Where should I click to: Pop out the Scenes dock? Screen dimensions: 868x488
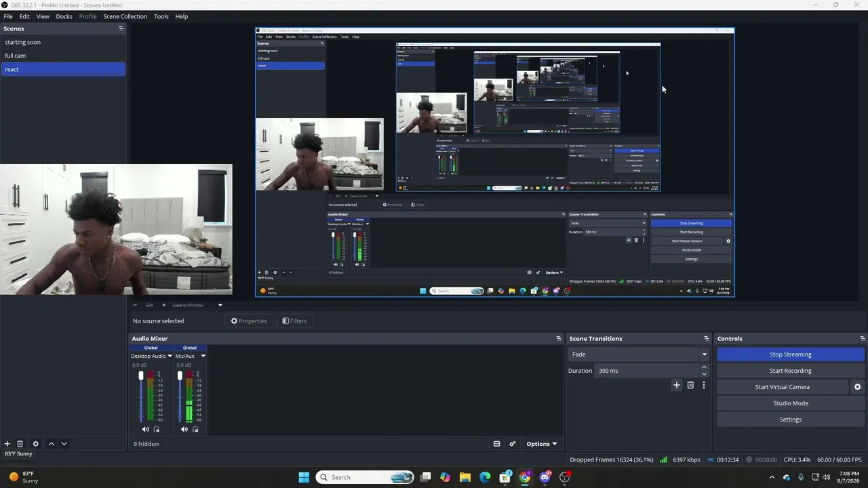click(x=121, y=28)
